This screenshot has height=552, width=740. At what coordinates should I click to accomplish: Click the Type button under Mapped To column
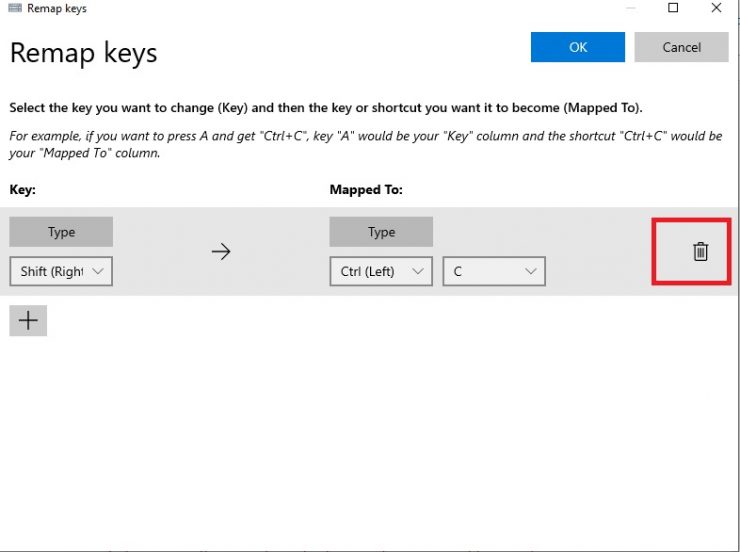381,232
